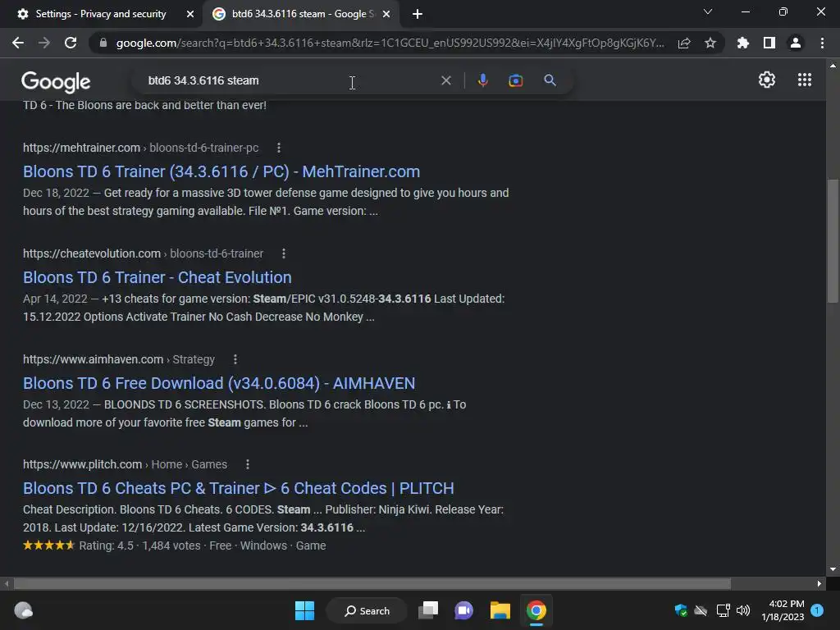Viewport: 840px width, 630px height.
Task: Open the Chrome profile icon
Action: click(x=796, y=43)
